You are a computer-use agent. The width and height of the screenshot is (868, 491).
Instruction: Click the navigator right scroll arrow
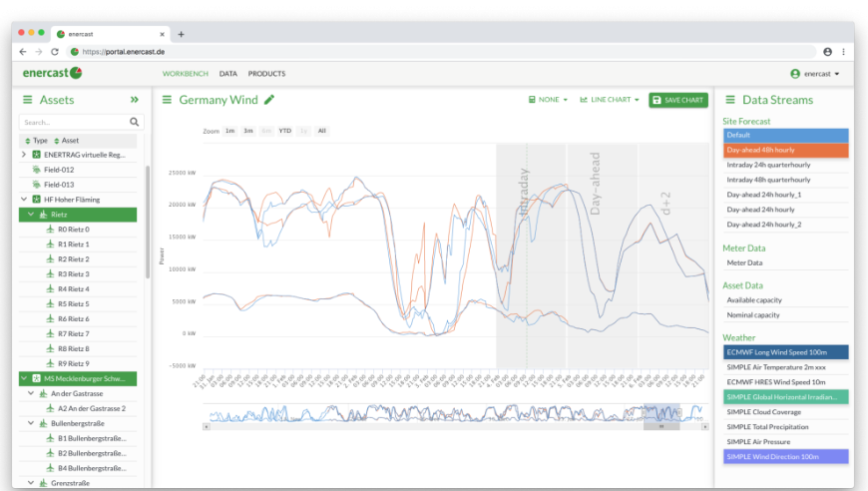(x=704, y=427)
